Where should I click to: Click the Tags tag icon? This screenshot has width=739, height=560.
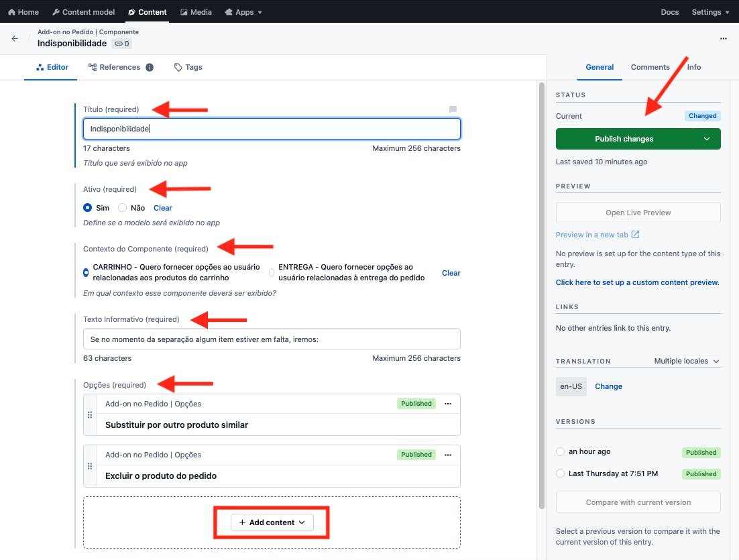178,68
